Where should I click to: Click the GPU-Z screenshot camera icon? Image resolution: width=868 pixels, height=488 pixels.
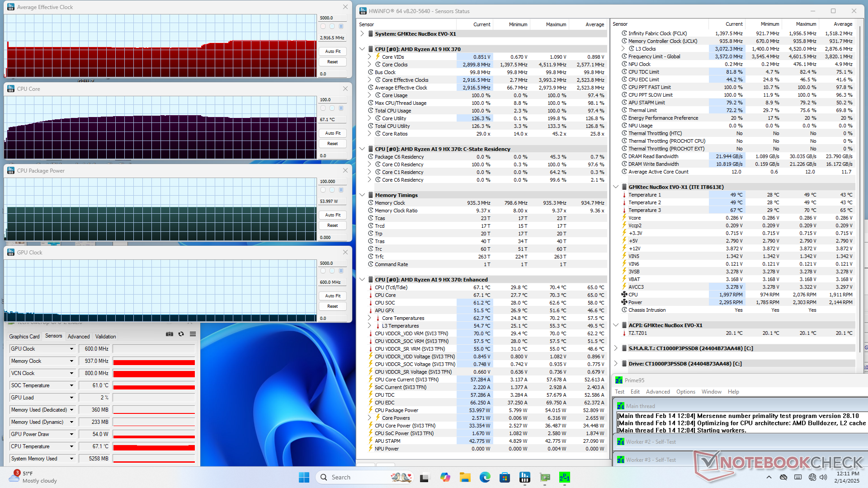click(x=170, y=334)
